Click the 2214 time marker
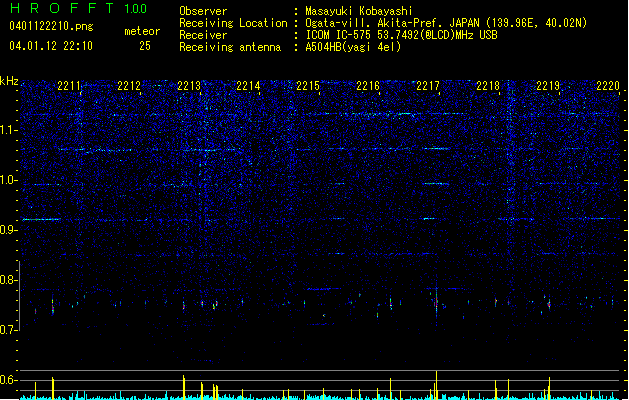 [x=248, y=86]
